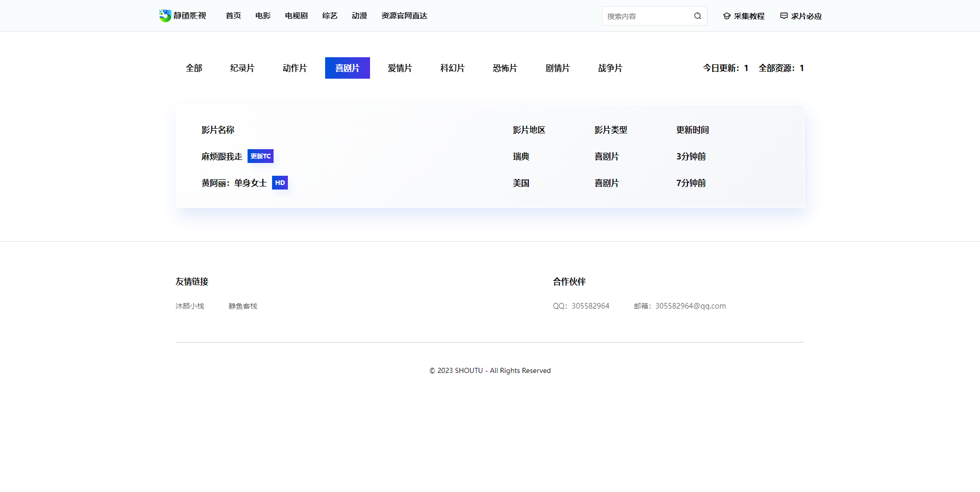The height and width of the screenshot is (492, 980).
Task: Click the search magnifier icon
Action: pyautogui.click(x=697, y=16)
